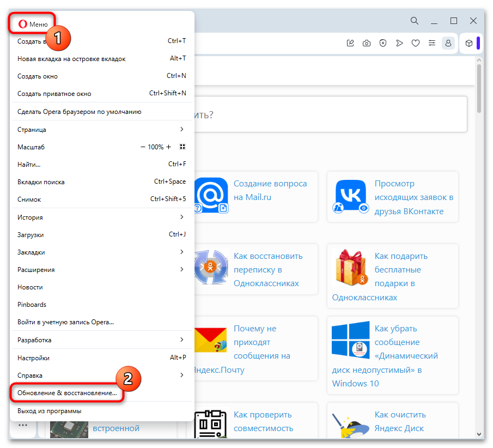Viewport: 493px width, 448px height.
Task: Click the purple sidebar strip icon
Action: pos(478,43)
